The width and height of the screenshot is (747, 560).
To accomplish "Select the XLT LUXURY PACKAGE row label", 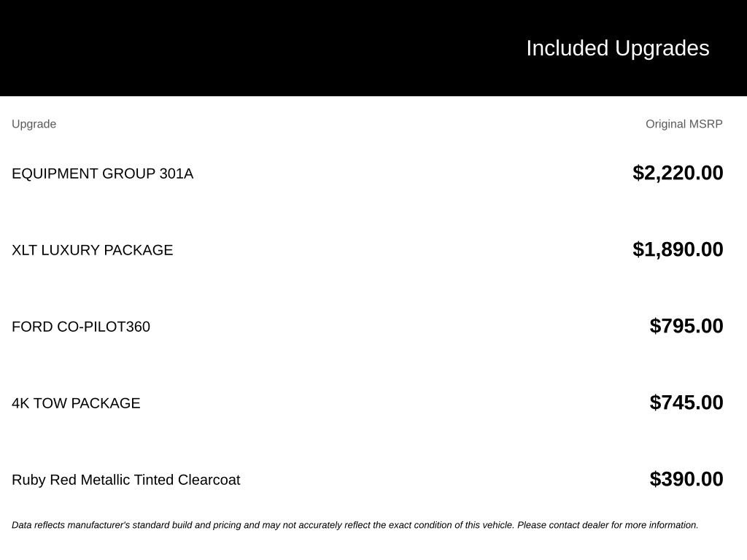I will (93, 251).
